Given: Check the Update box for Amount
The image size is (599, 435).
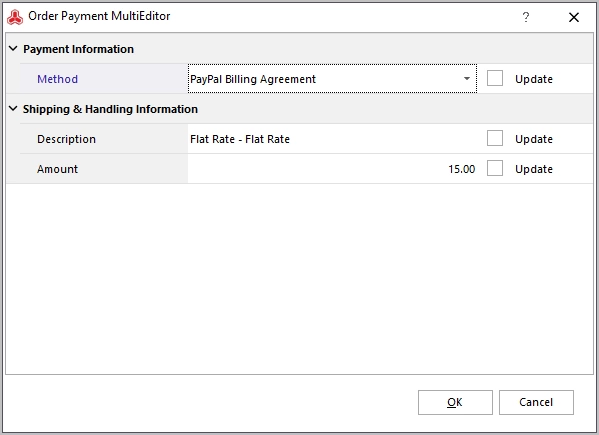Looking at the screenshot, I should (495, 168).
